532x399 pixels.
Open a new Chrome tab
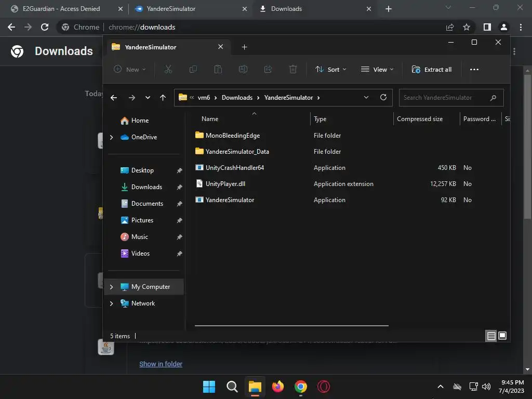point(389,9)
